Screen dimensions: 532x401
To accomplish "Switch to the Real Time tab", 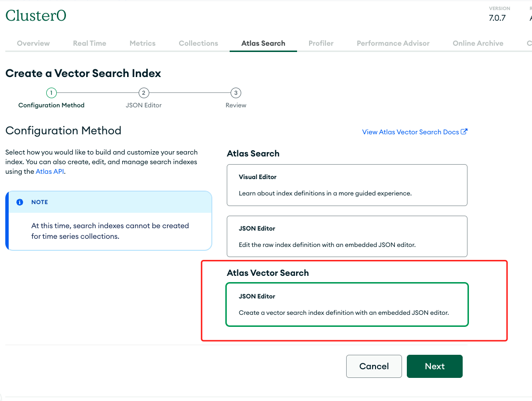I will tap(90, 43).
